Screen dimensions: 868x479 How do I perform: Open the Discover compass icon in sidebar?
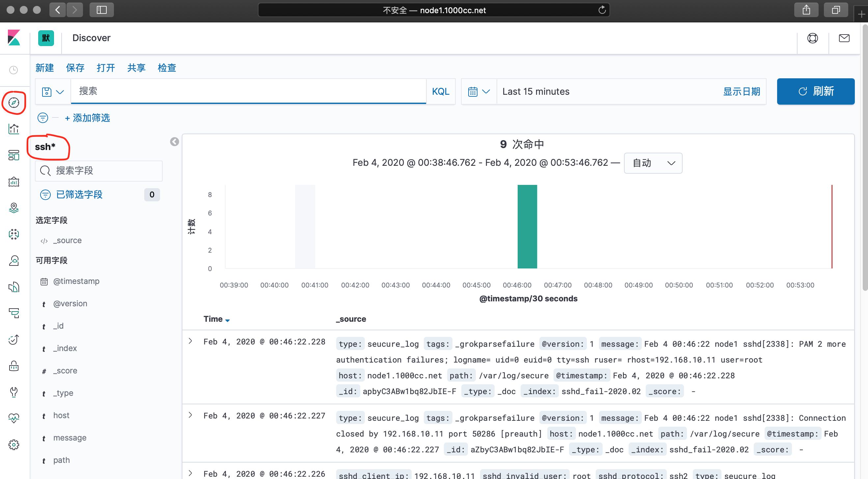pos(14,102)
